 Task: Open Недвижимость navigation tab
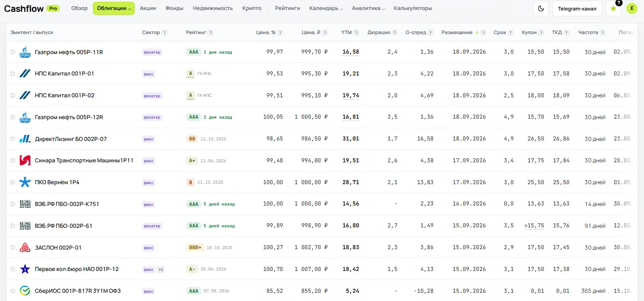[213, 8]
